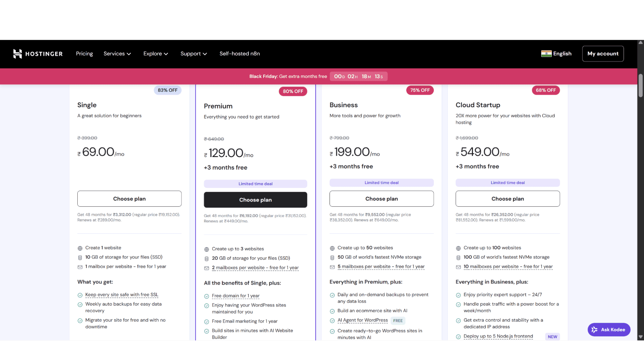Click the storage icon beside 10 GB storage
This screenshot has height=362, width=644.
point(80,257)
